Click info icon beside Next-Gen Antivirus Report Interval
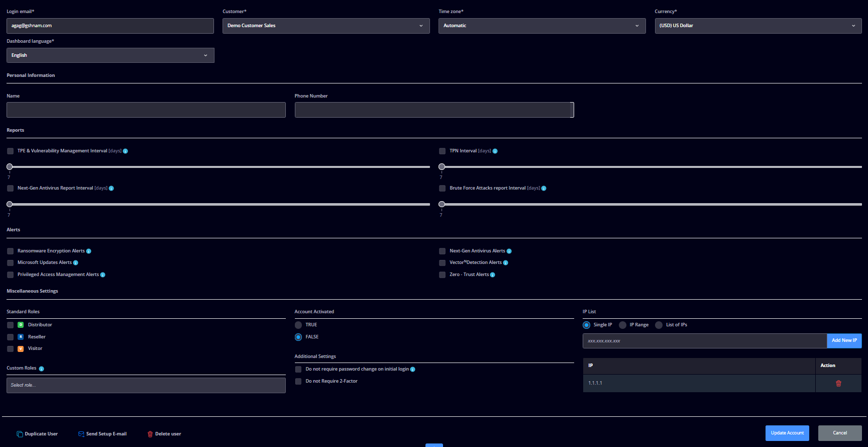This screenshot has width=868, height=447. pyautogui.click(x=112, y=189)
